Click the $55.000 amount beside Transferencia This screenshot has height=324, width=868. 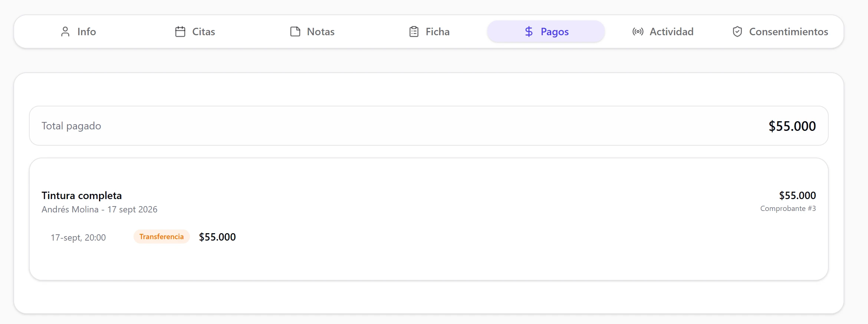coord(217,237)
